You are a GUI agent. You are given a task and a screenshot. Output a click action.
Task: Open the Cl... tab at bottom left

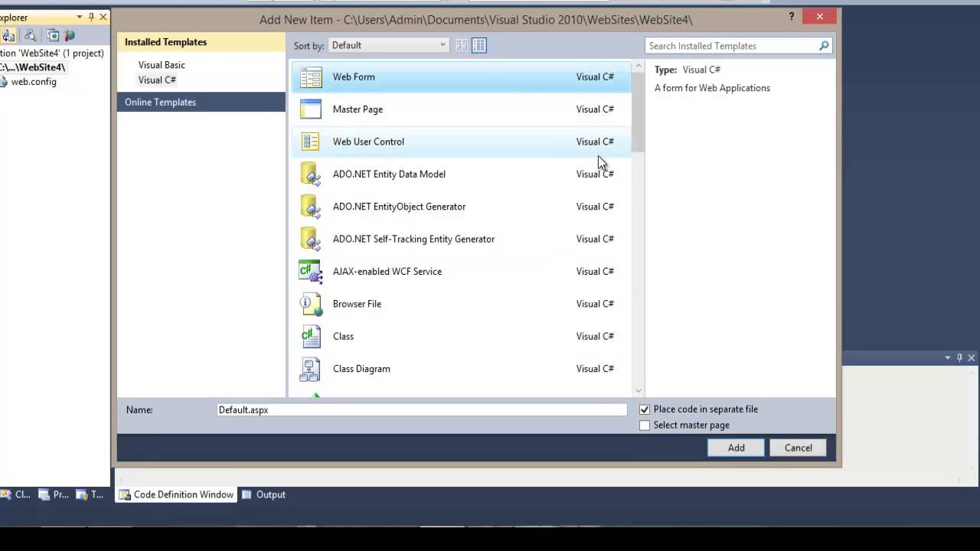pyautogui.click(x=15, y=495)
